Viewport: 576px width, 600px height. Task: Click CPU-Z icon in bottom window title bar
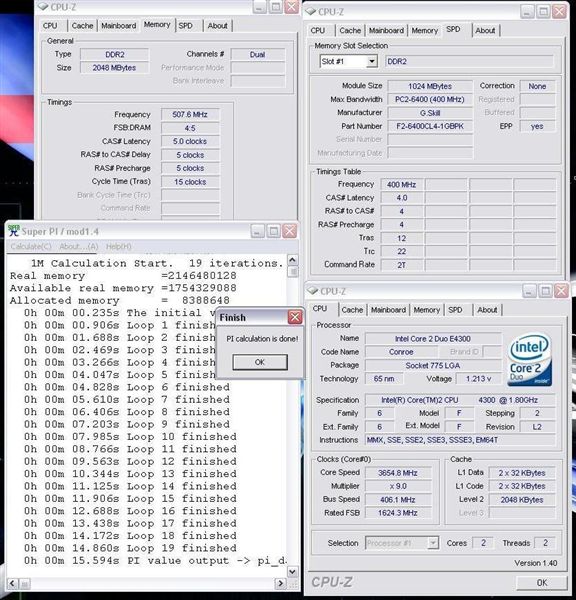[x=313, y=291]
